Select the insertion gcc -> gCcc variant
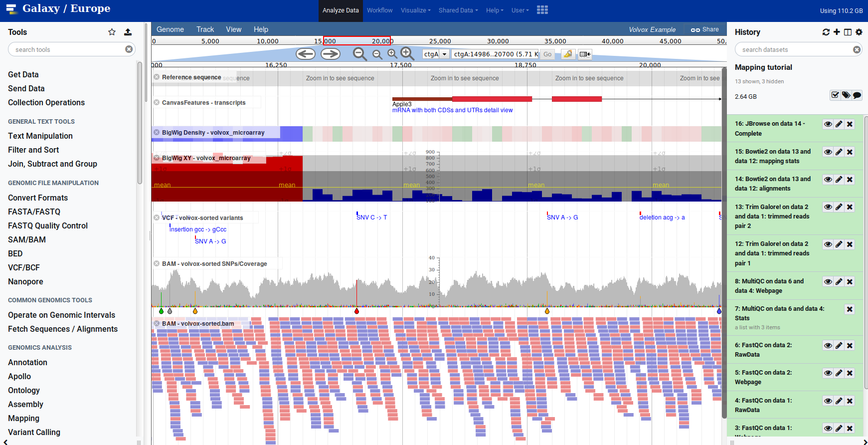 [x=198, y=229]
